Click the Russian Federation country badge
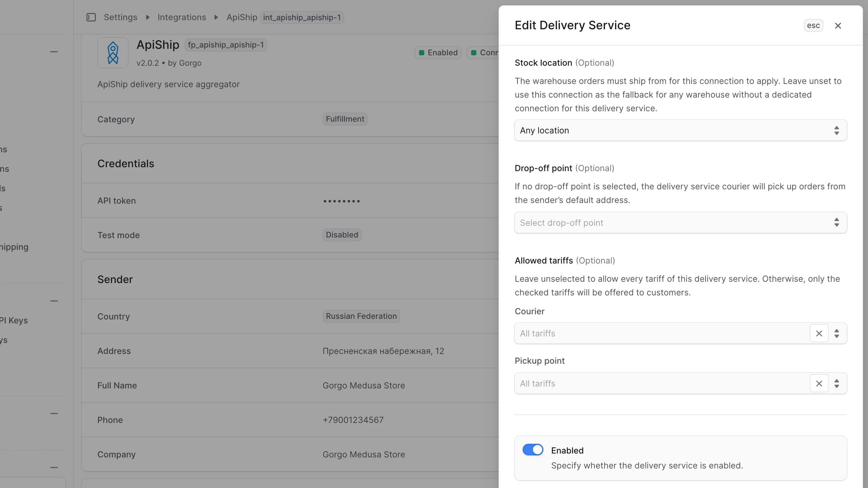Viewport: 868px width, 488px height. (x=361, y=316)
